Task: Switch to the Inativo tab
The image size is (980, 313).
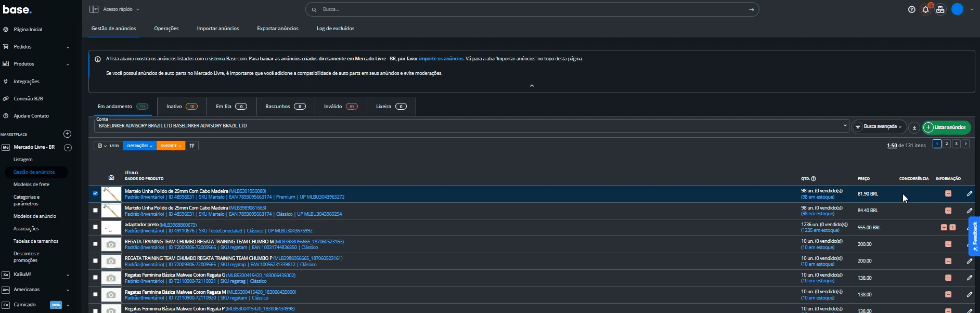Action: 181,107
